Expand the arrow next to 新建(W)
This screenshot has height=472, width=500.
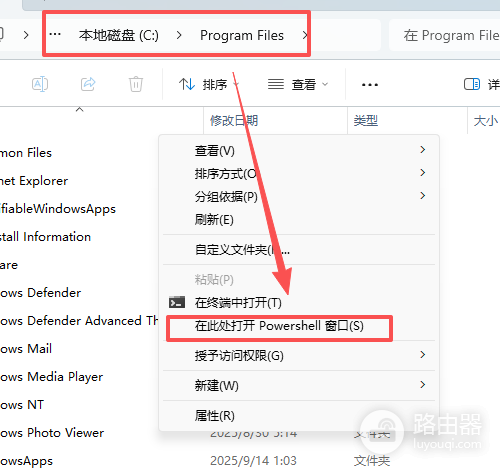point(423,385)
